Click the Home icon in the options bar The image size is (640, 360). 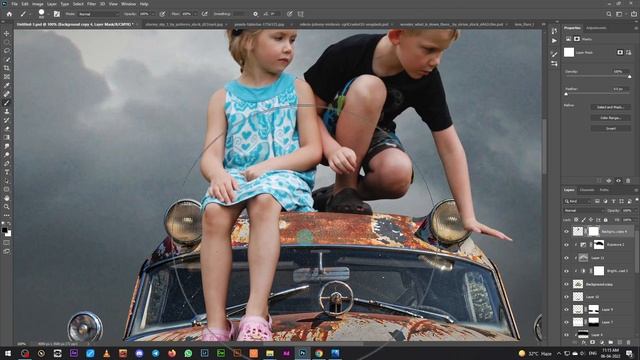point(9,14)
